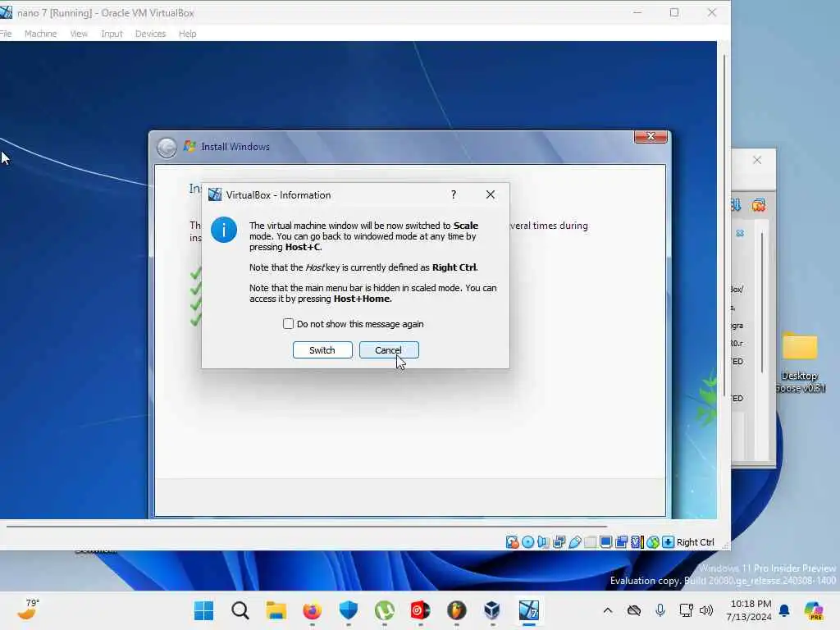Open the clock showing 10:18 PM
The image size is (840, 630).
[x=748, y=610]
